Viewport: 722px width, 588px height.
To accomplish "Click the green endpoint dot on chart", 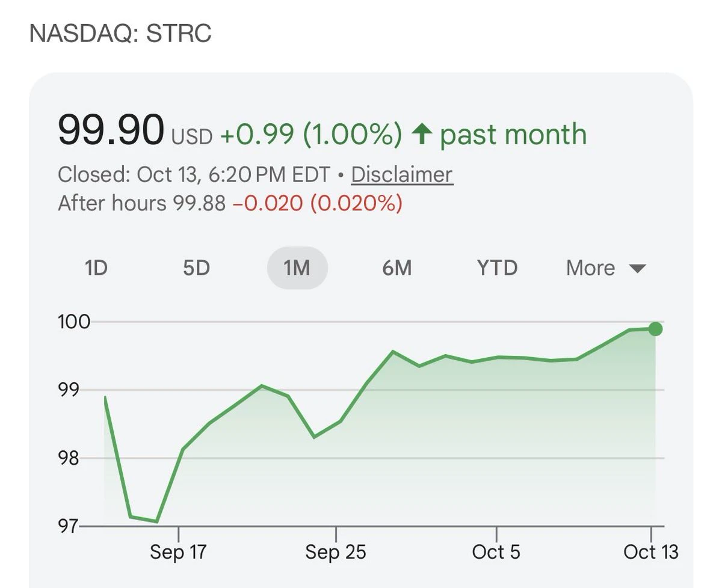I will (x=655, y=329).
